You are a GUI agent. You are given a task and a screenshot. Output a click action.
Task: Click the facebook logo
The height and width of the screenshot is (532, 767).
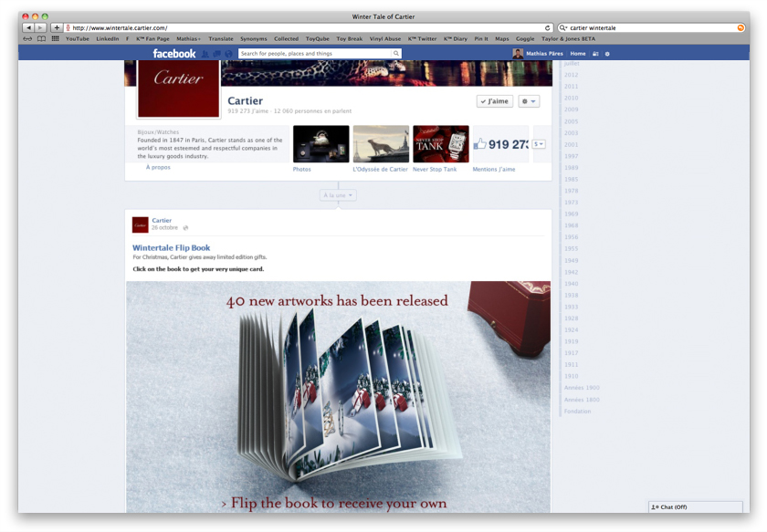point(174,53)
